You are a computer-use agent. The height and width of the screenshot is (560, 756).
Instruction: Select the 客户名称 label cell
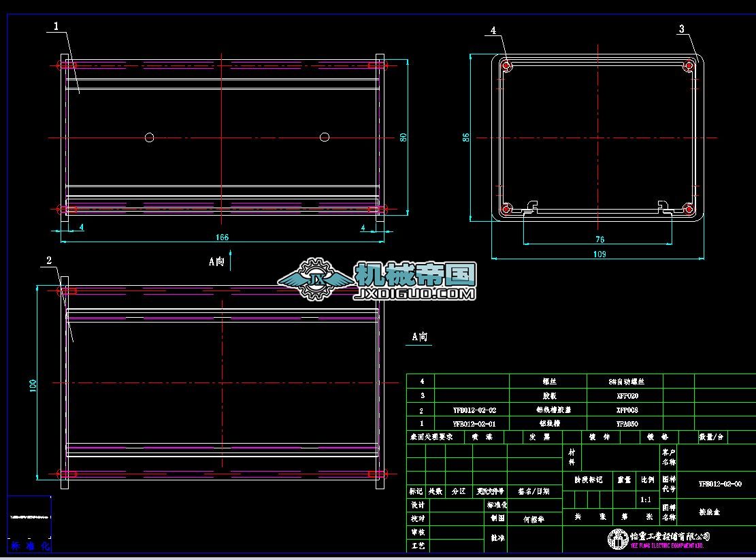coord(669,457)
